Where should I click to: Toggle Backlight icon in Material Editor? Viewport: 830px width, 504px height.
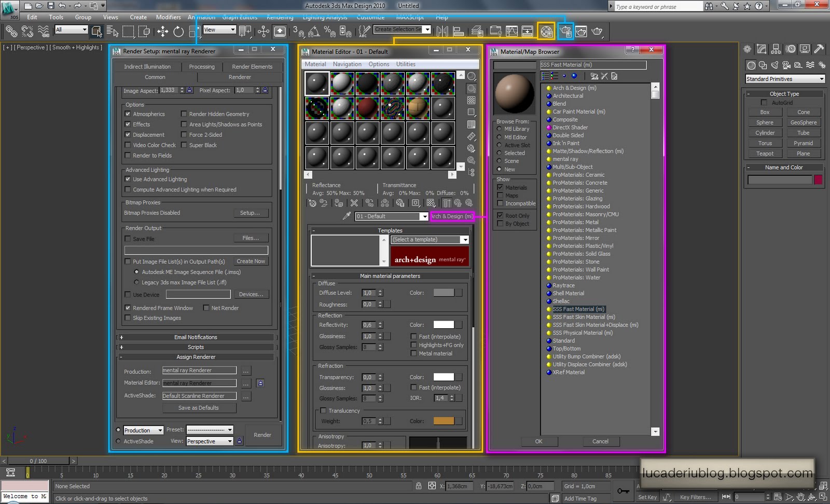coord(471,88)
